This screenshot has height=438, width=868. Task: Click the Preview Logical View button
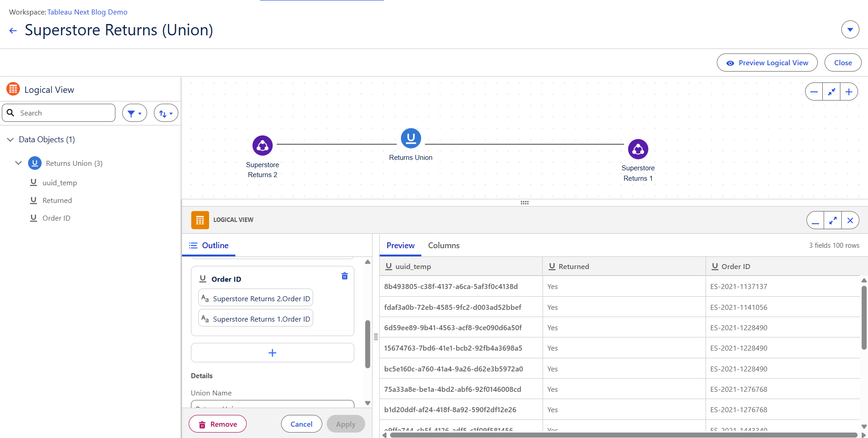point(767,63)
